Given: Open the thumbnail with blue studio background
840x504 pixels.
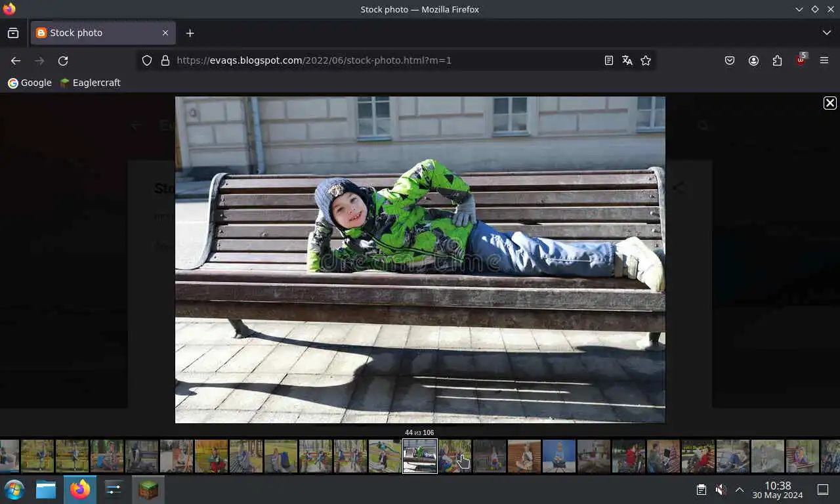Looking at the screenshot, I should pos(559,456).
